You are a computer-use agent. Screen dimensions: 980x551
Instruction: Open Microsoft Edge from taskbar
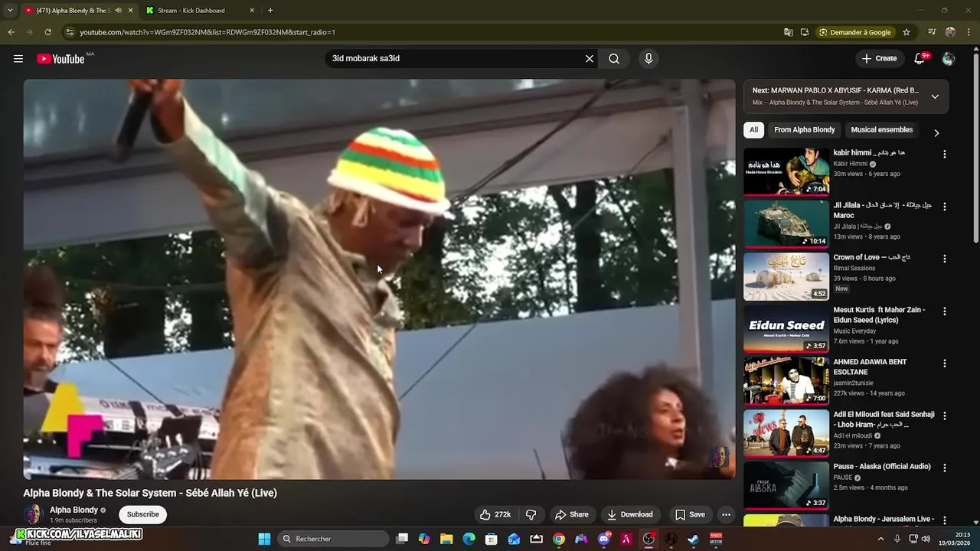point(469,539)
